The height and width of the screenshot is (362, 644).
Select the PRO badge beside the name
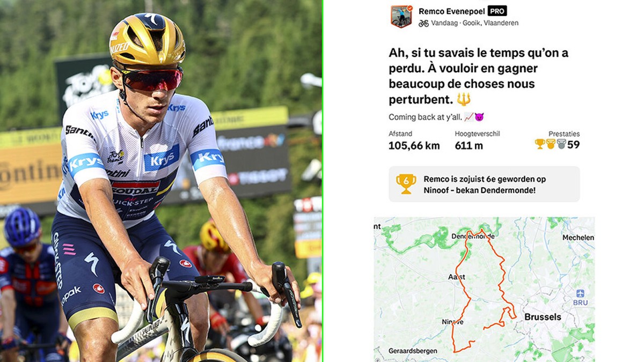click(x=497, y=11)
